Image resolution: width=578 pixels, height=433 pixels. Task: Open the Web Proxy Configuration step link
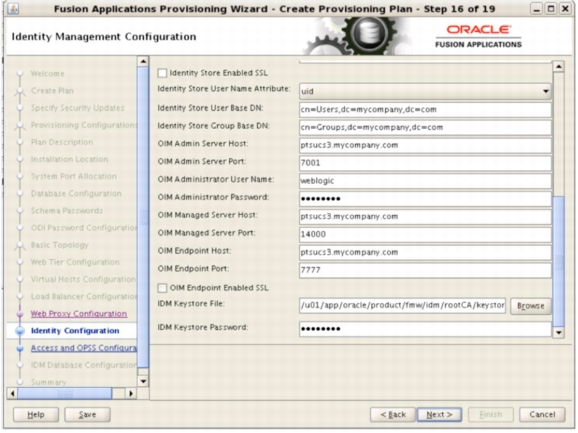coord(79,314)
